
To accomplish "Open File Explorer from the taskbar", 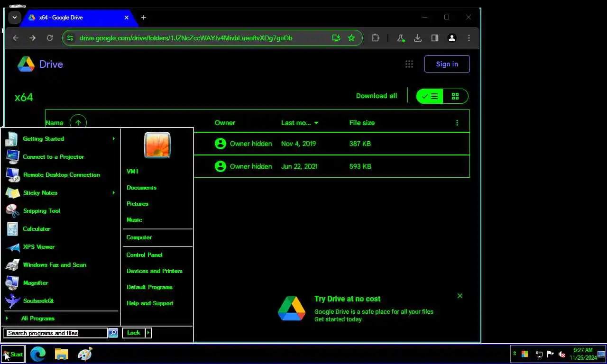I will click(x=62, y=354).
